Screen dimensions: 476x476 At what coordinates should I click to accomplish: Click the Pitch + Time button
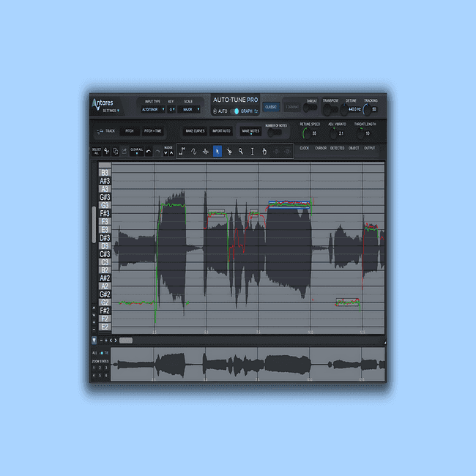[x=153, y=131]
